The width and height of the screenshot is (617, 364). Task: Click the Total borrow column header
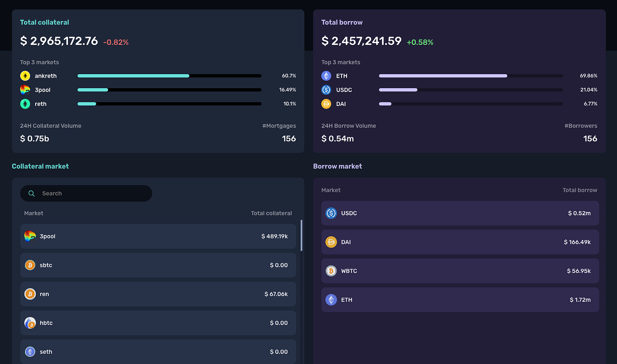[x=580, y=190]
